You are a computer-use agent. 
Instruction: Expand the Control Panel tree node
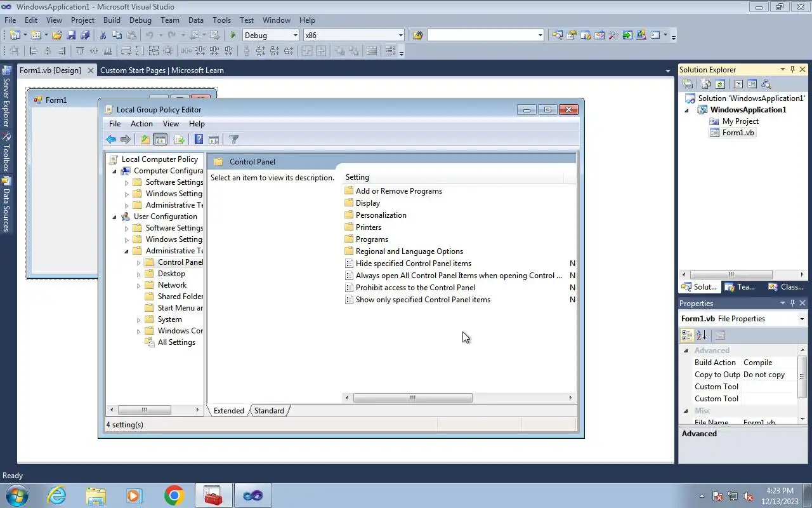139,262
